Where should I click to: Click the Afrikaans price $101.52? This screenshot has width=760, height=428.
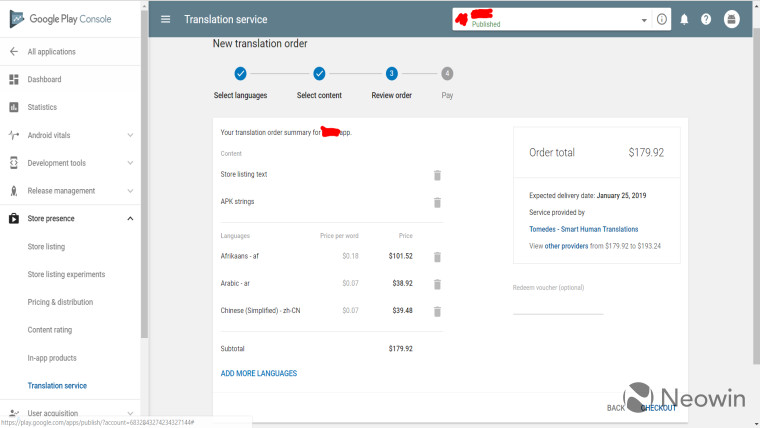[x=400, y=256]
